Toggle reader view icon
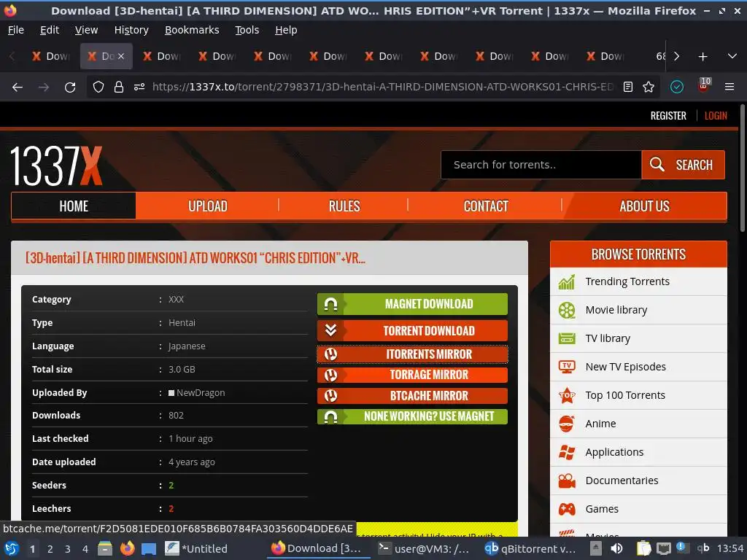Image resolution: width=747 pixels, height=560 pixels. (628, 87)
